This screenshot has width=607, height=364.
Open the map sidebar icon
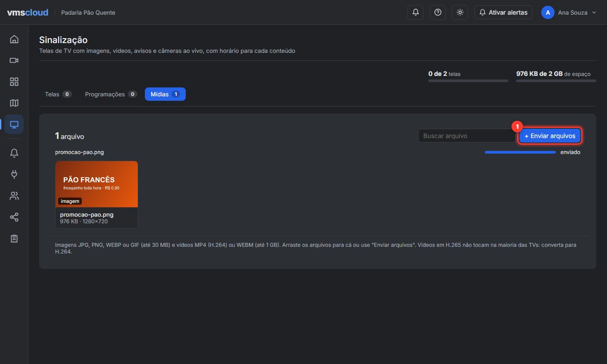click(14, 103)
